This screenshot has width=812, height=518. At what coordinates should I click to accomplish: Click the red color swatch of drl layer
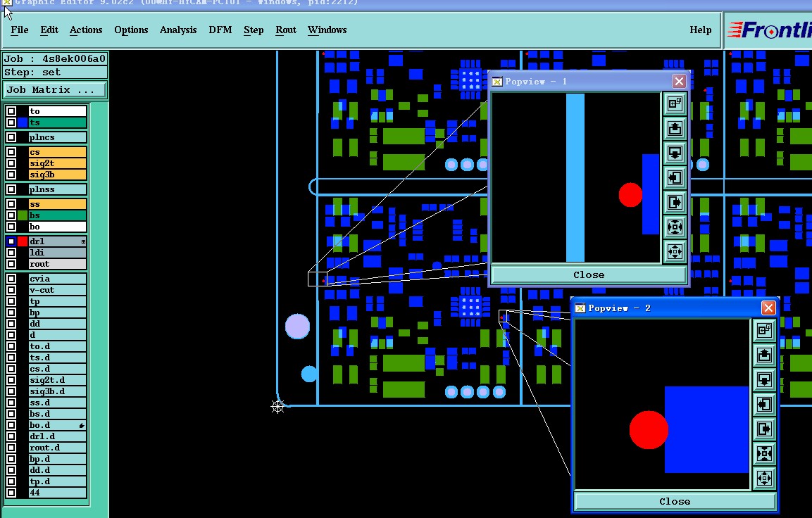[x=23, y=241]
